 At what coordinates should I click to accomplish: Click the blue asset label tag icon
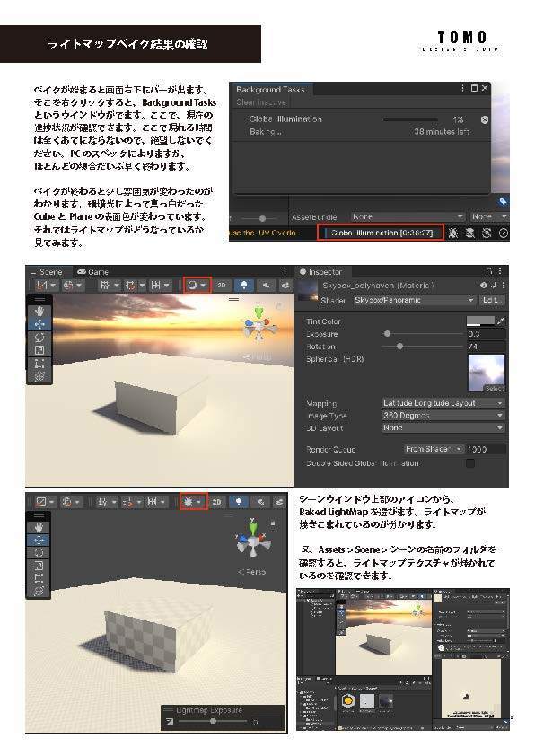(502, 201)
